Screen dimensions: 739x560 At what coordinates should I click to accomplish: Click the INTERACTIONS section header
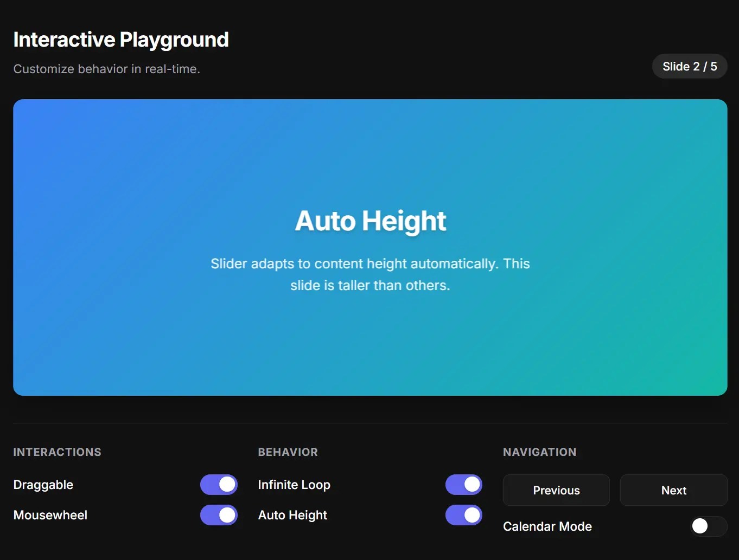pyautogui.click(x=57, y=452)
